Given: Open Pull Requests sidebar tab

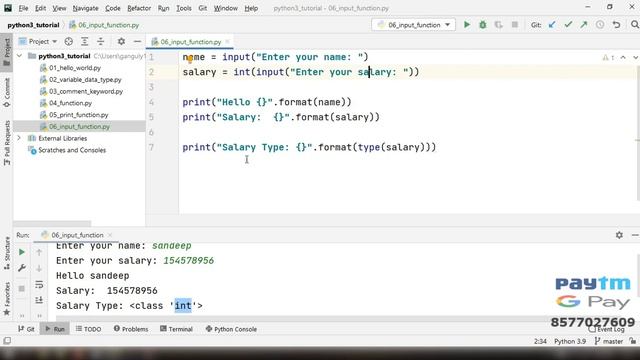Looking at the screenshot, I should click(x=7, y=143).
